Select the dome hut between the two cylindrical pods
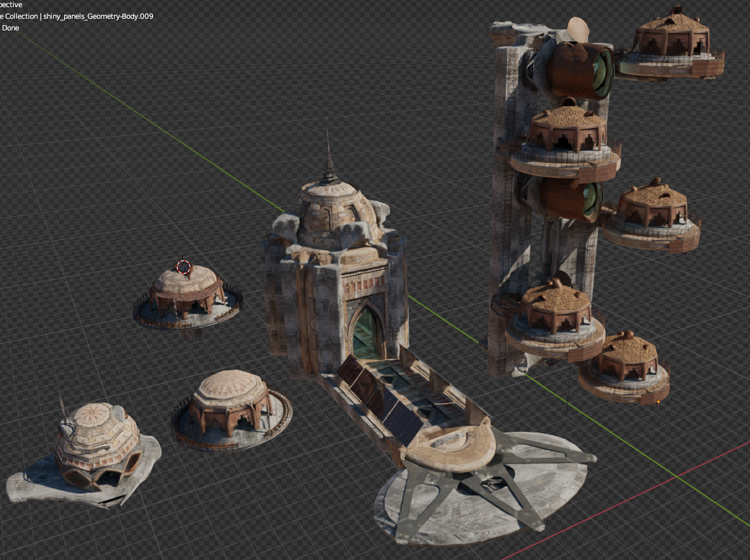This screenshot has width=750, height=560. coord(567,139)
